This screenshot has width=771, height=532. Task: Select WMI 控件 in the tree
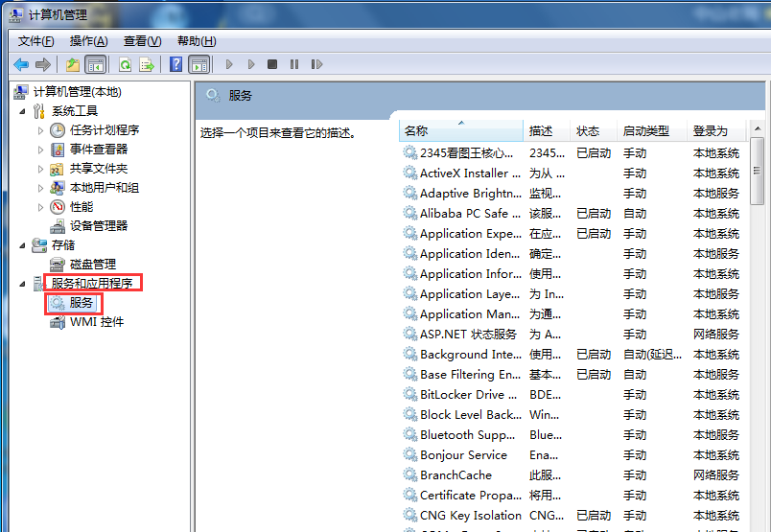[x=96, y=322]
